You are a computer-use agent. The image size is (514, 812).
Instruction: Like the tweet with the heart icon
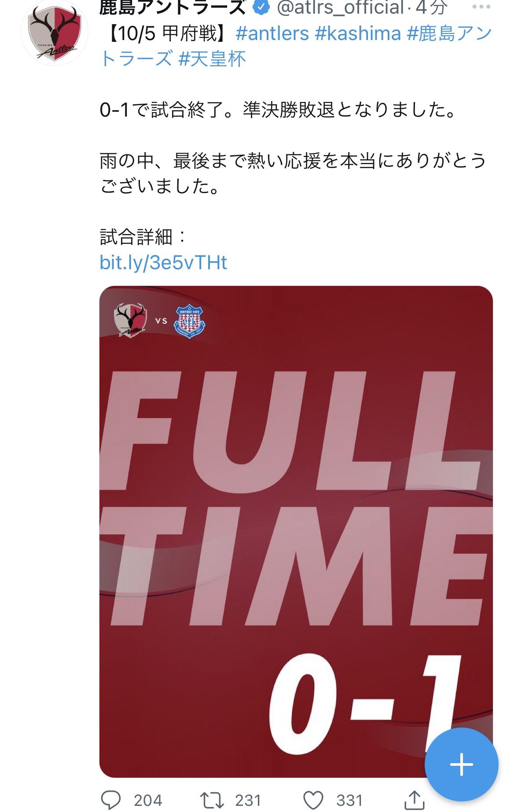(313, 800)
